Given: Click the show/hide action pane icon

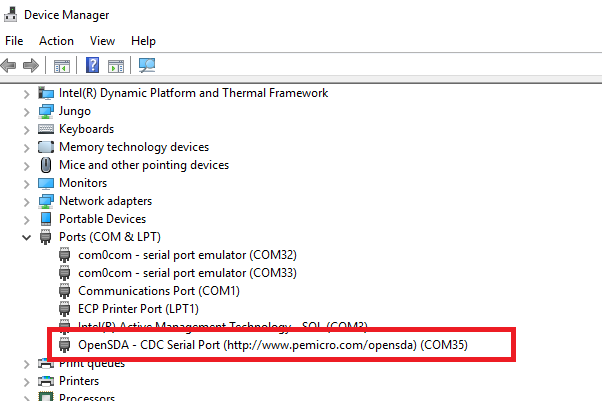Looking at the screenshot, I should (116, 66).
